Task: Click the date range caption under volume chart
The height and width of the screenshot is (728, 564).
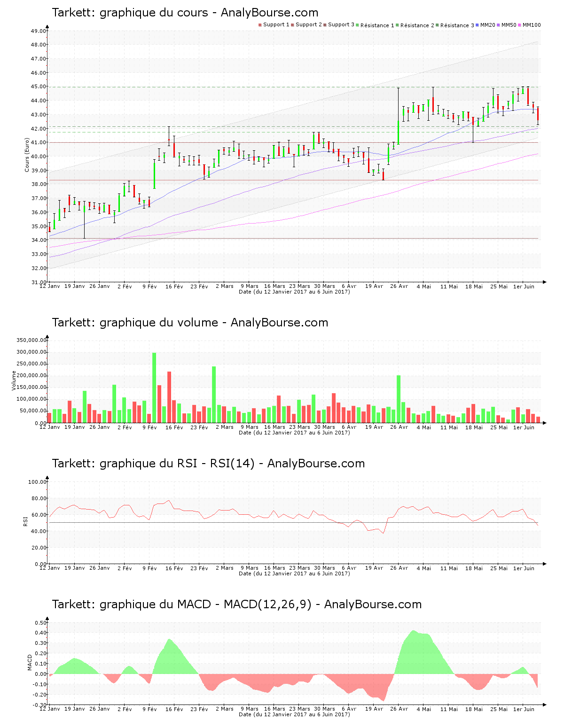Action: coord(294,433)
